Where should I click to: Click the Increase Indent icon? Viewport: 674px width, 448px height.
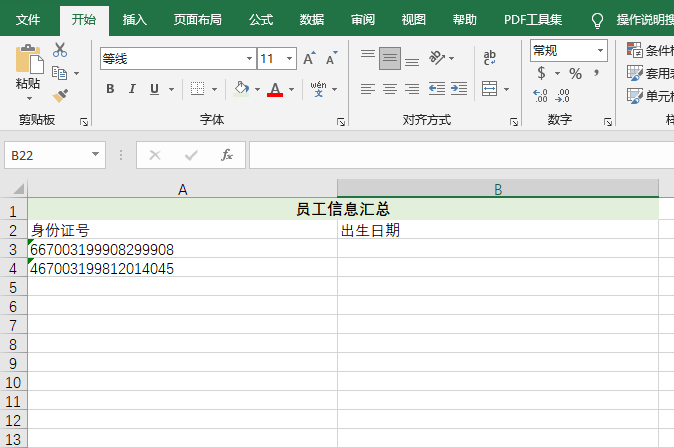459,89
